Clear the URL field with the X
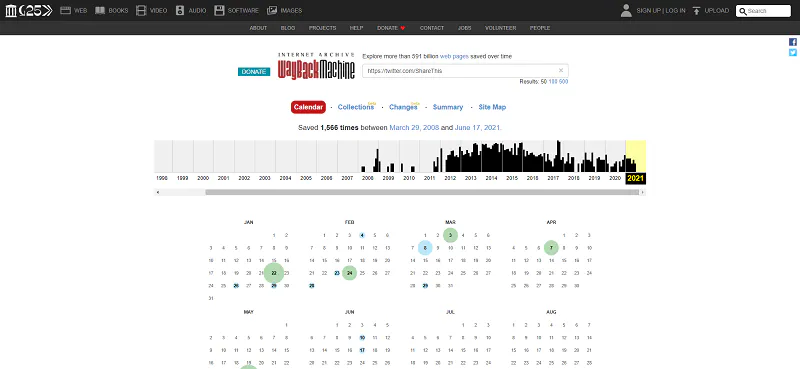Viewport: 800px width, 369px height. click(561, 70)
